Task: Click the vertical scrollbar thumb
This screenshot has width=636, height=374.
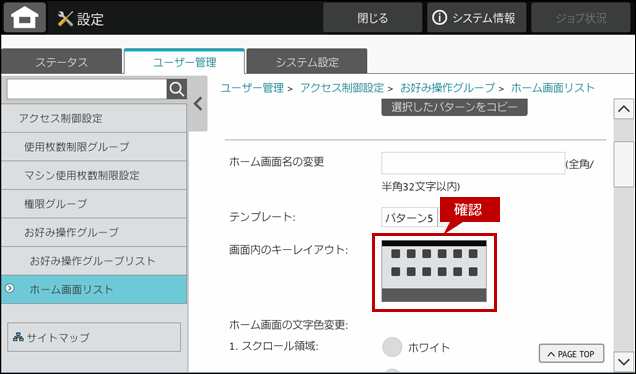Action: coord(623,163)
